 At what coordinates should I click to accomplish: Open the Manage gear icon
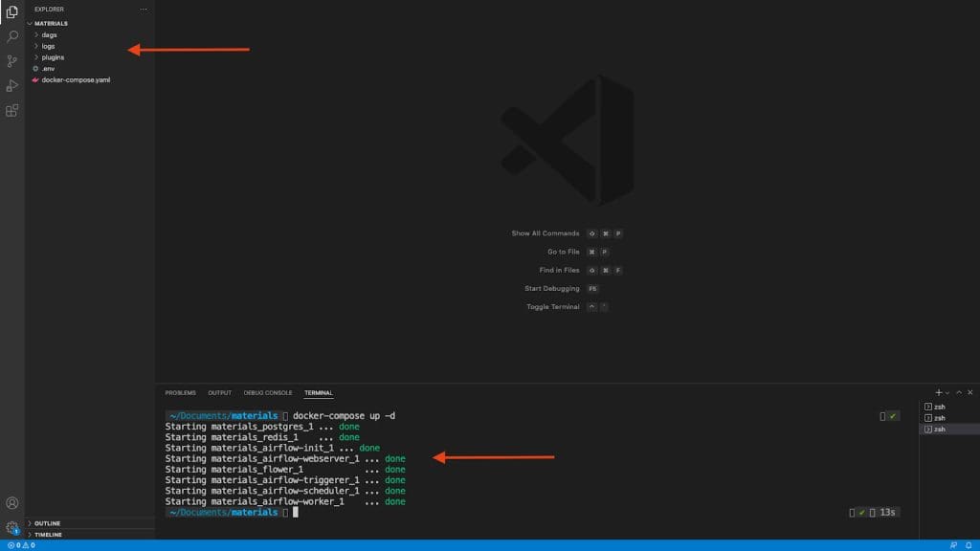[12, 527]
